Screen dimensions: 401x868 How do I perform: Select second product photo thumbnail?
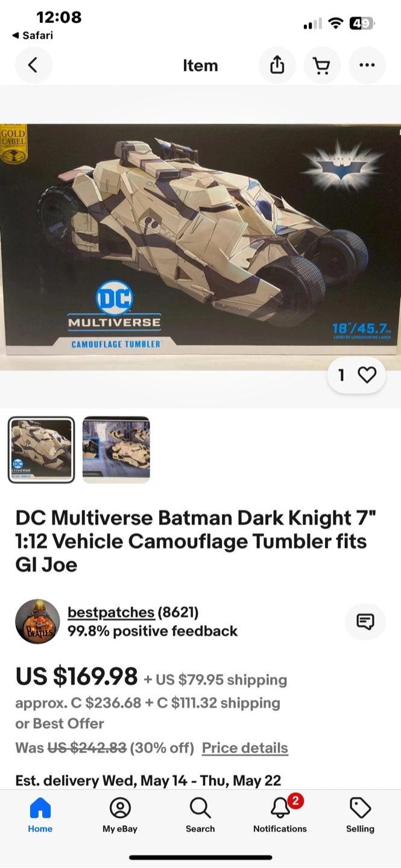[116, 450]
